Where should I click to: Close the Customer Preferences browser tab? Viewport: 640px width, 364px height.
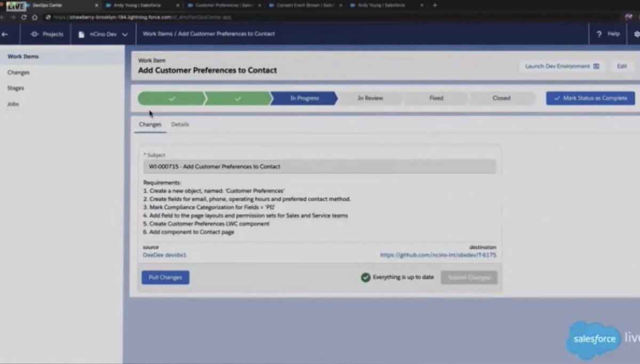259,5
